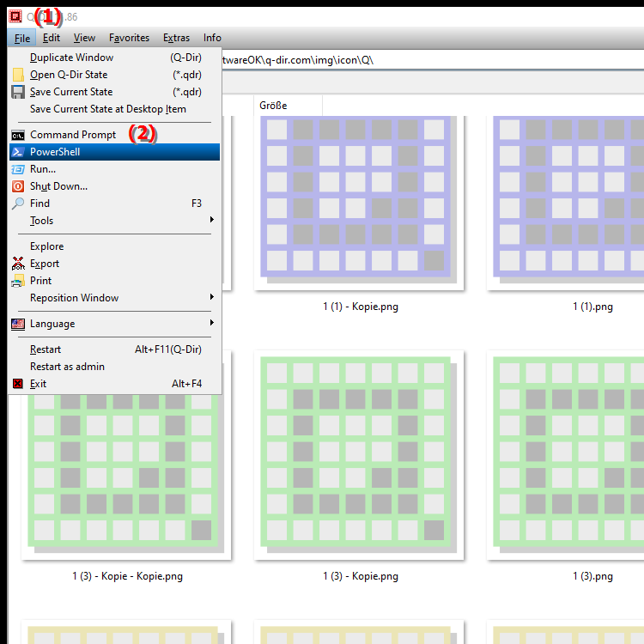Viewport: 644px width, 644px height.
Task: Click the red Shut Down power icon
Action: (18, 186)
